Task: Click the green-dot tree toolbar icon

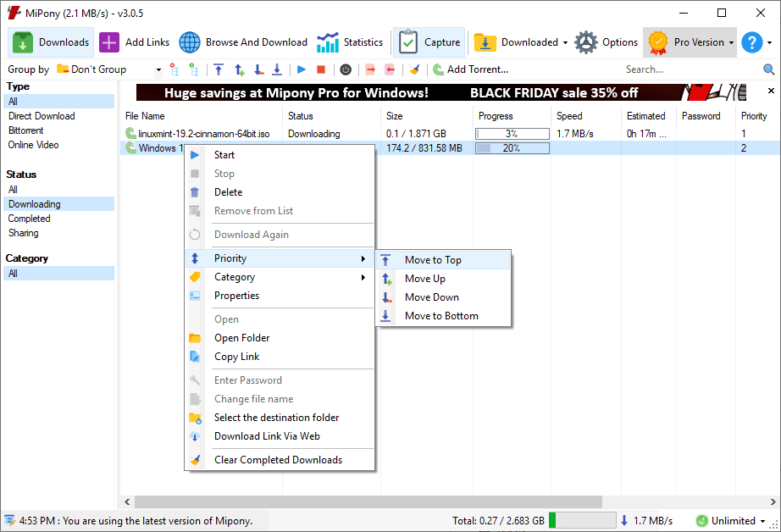Action: pos(194,69)
